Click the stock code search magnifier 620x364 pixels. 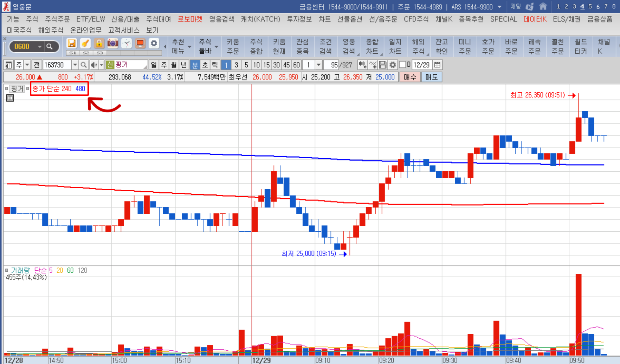point(84,65)
